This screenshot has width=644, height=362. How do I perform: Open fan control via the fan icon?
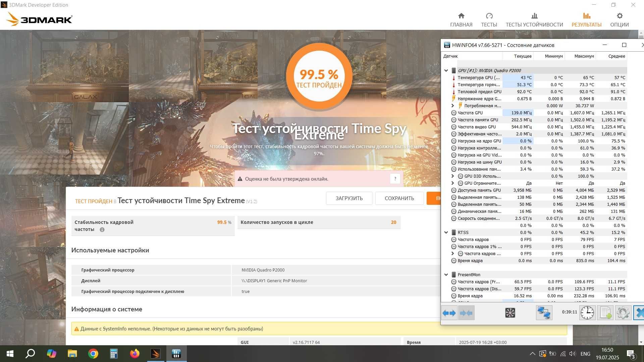click(510, 313)
